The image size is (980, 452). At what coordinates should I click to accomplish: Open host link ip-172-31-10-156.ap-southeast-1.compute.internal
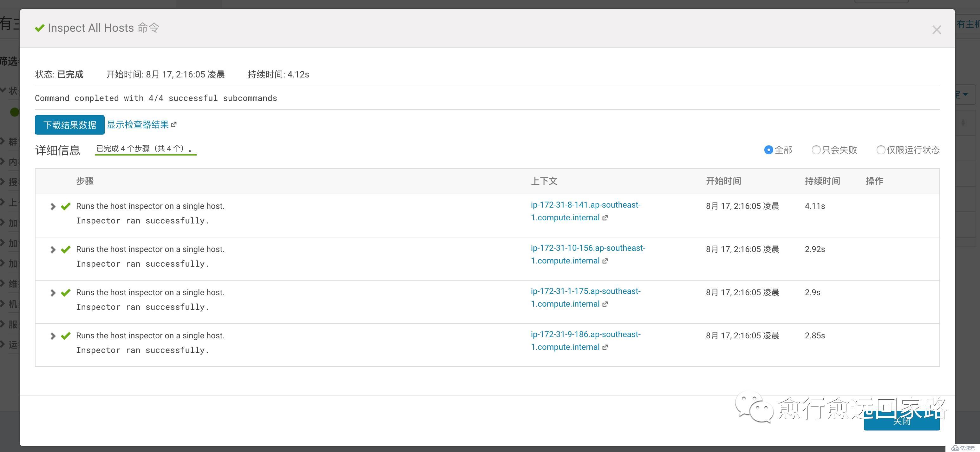588,254
